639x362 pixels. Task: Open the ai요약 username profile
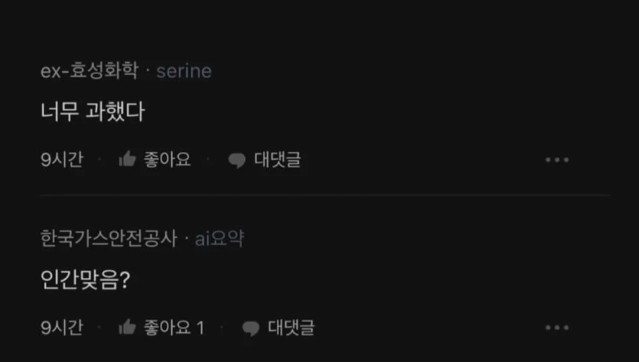[219, 238]
